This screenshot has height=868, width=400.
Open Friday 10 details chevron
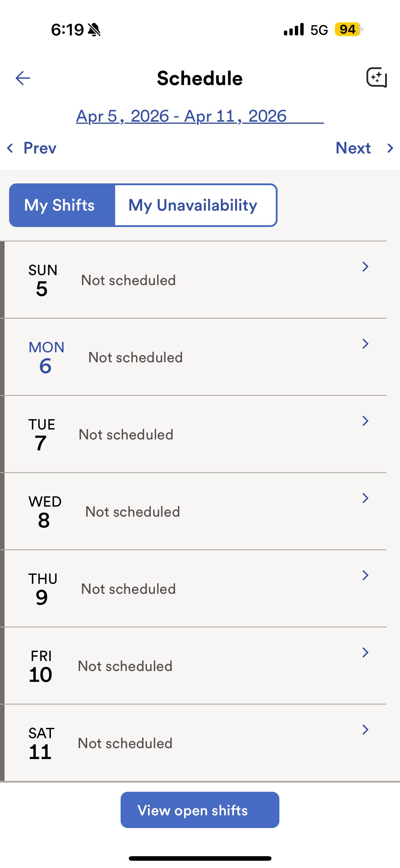365,652
